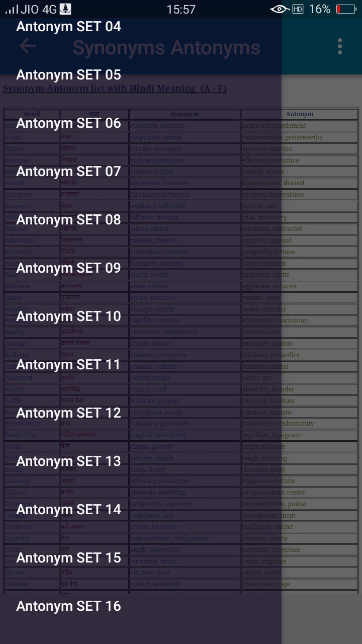362x644 pixels.
Task: Tap the back arrow icon
Action: click(x=28, y=46)
